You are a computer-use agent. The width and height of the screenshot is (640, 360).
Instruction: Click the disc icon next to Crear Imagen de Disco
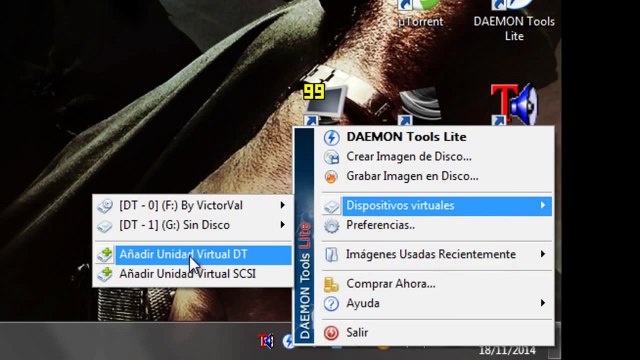click(331, 157)
